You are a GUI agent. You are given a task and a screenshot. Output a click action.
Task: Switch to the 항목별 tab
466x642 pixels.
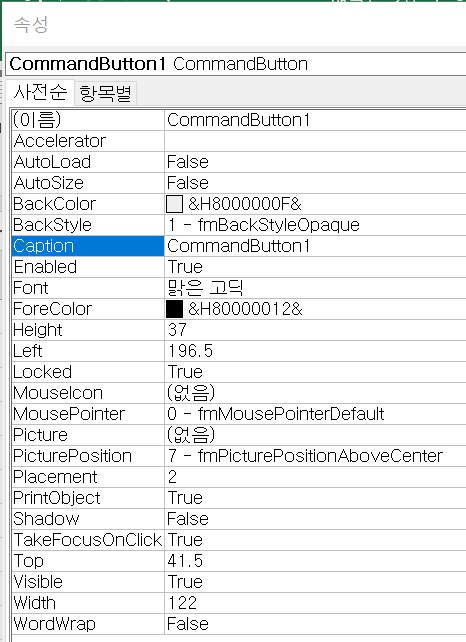[x=105, y=93]
